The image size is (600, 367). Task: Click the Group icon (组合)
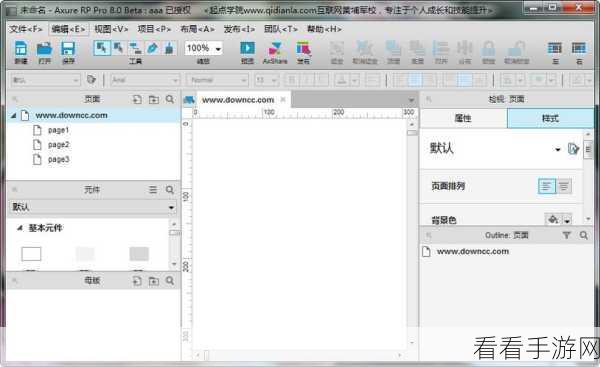[x=337, y=49]
